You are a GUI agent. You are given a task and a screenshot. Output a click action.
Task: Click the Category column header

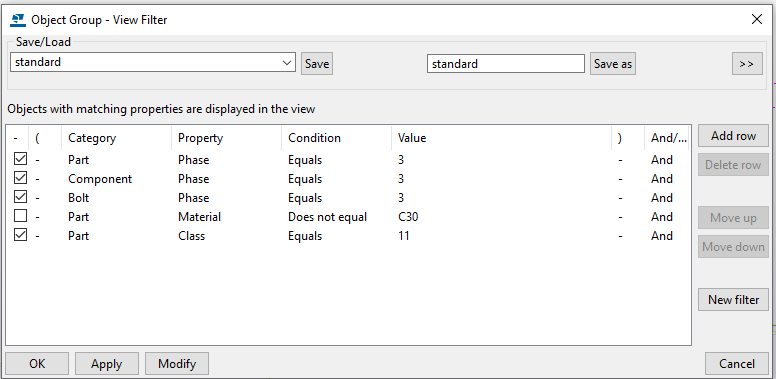pyautogui.click(x=116, y=138)
